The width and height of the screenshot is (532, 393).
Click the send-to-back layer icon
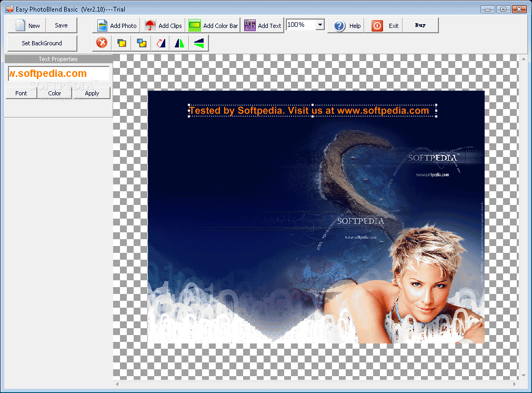tap(142, 43)
